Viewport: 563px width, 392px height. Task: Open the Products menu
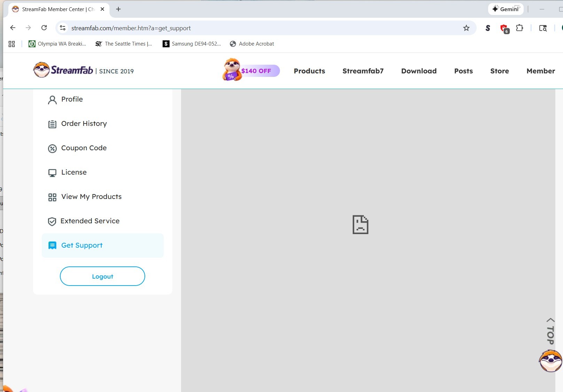(x=310, y=71)
